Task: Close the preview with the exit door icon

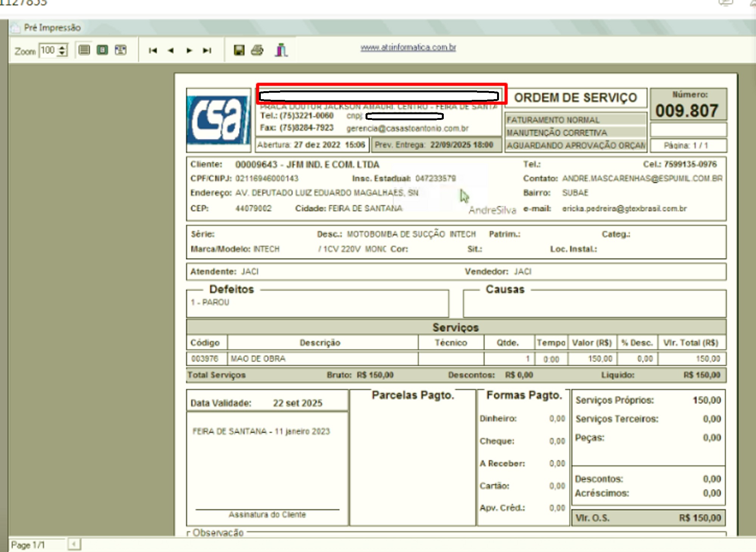Action: point(281,50)
